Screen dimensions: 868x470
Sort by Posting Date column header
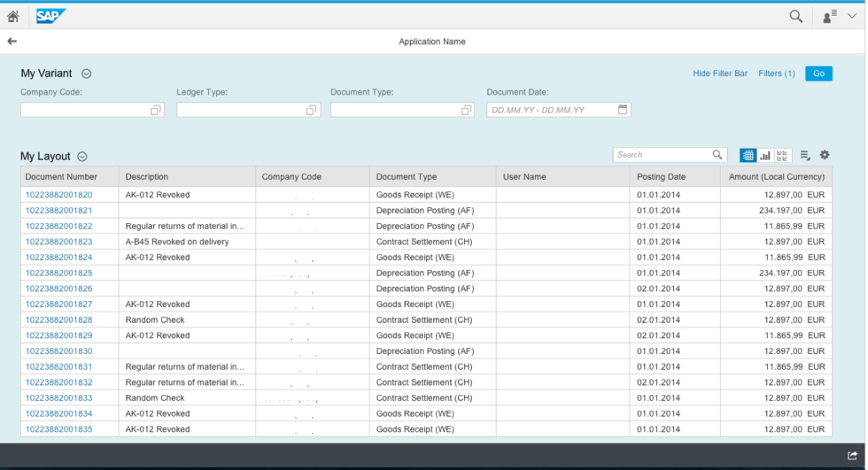[x=661, y=177]
